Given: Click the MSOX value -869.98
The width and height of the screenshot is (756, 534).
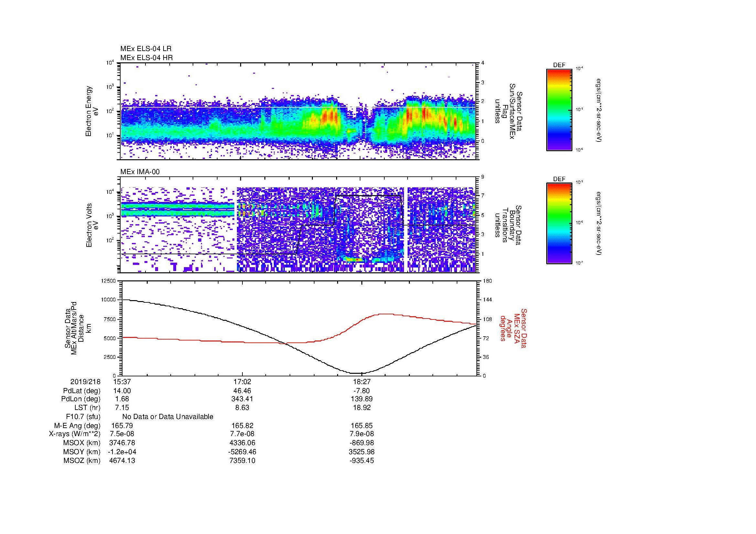Looking at the screenshot, I should pos(362,443).
